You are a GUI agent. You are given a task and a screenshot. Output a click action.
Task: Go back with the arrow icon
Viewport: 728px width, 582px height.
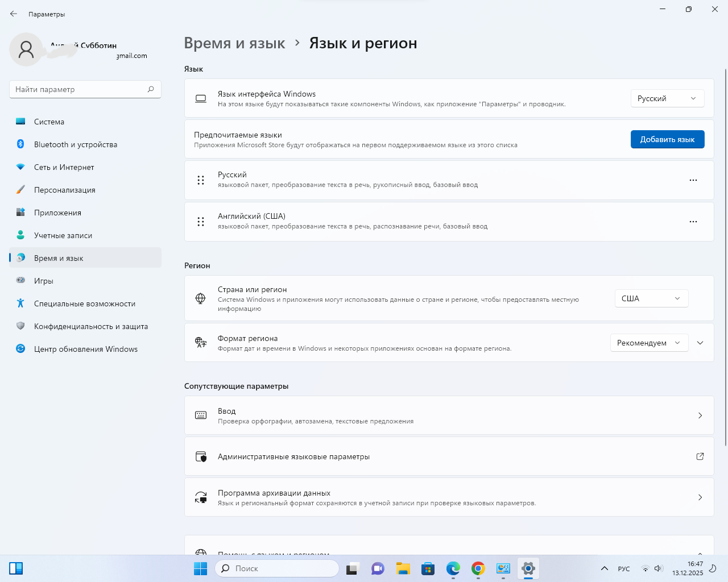tap(14, 14)
